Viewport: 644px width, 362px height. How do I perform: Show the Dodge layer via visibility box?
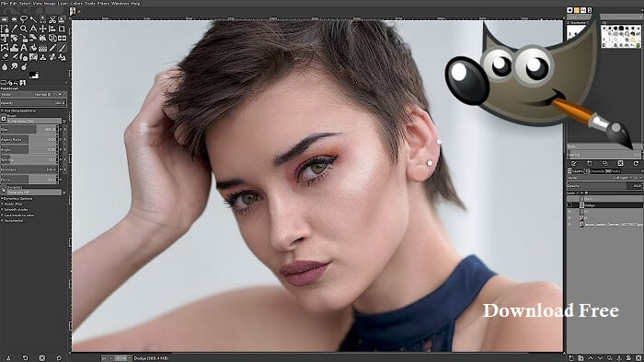pos(569,204)
